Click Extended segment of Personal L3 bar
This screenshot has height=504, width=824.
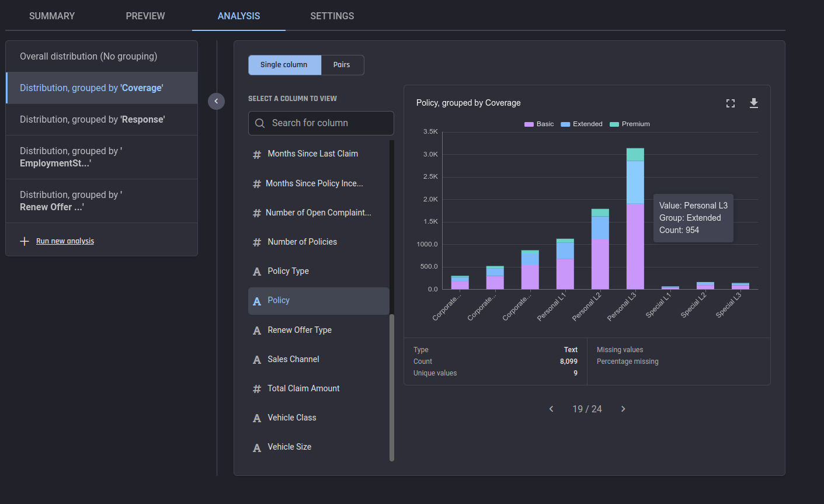pos(635,182)
